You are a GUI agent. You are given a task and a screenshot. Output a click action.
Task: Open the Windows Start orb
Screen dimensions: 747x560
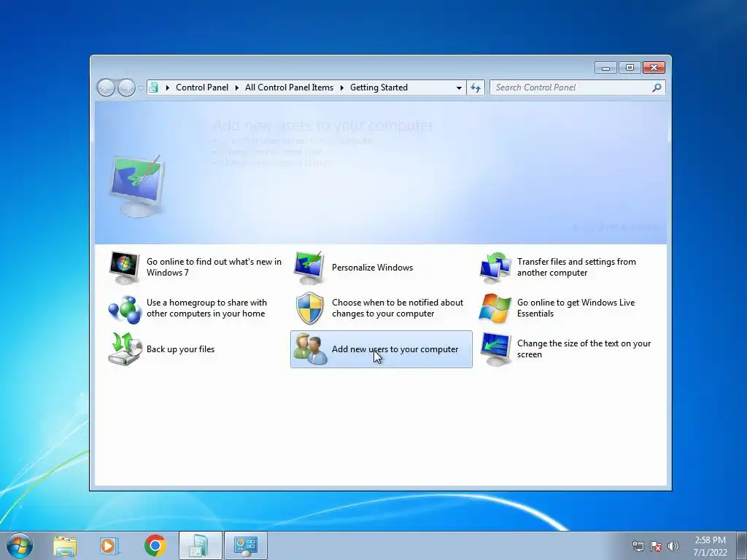20,545
